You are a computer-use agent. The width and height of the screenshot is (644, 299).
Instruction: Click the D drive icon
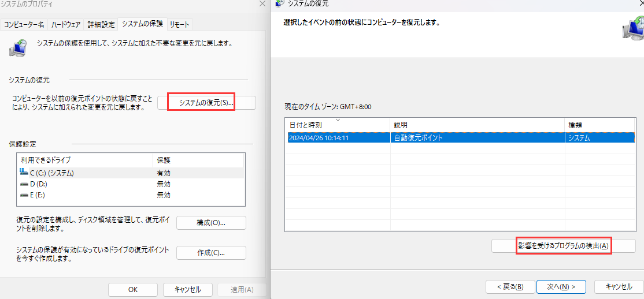tap(23, 184)
